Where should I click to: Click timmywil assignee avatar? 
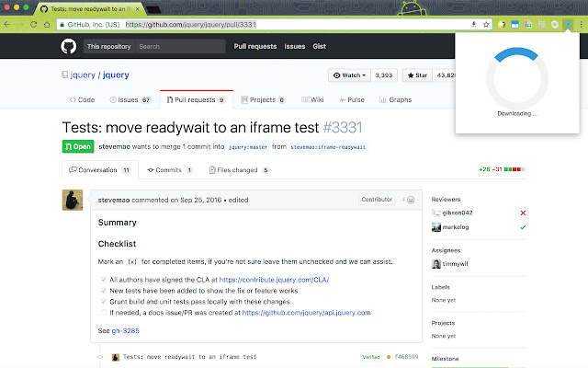point(436,264)
